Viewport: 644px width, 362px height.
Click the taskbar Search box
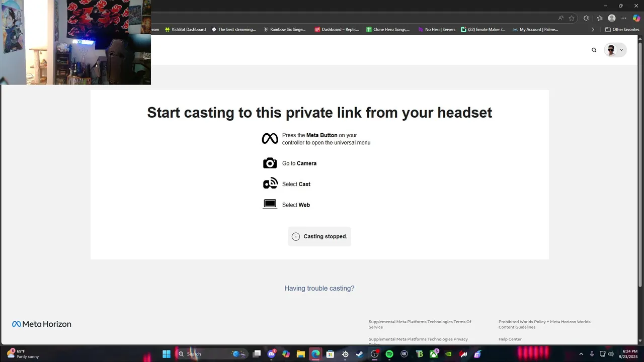click(x=211, y=354)
